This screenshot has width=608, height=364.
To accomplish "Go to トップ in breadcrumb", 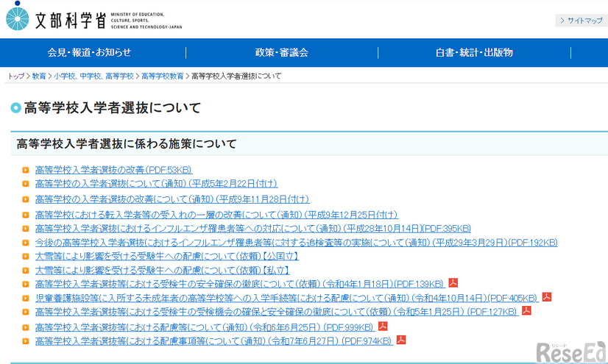I will pyautogui.click(x=15, y=76).
